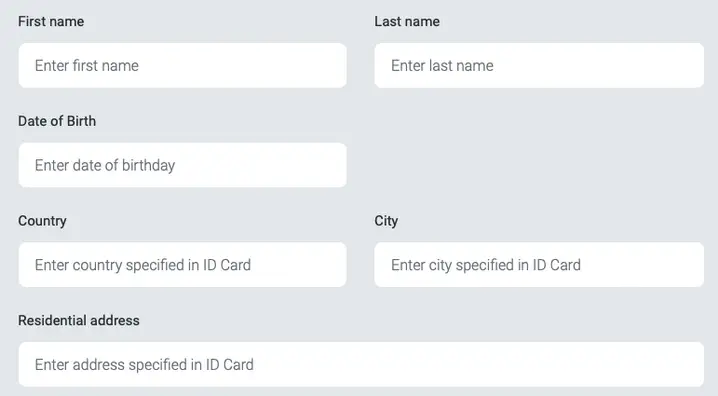Click the 'Country' label above its field
Screen dimensions: 718x396
[42, 221]
